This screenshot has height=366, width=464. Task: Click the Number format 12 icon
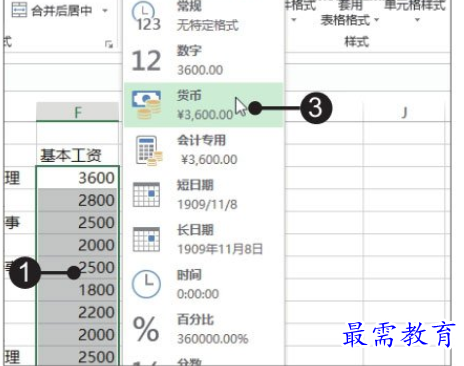(146, 61)
